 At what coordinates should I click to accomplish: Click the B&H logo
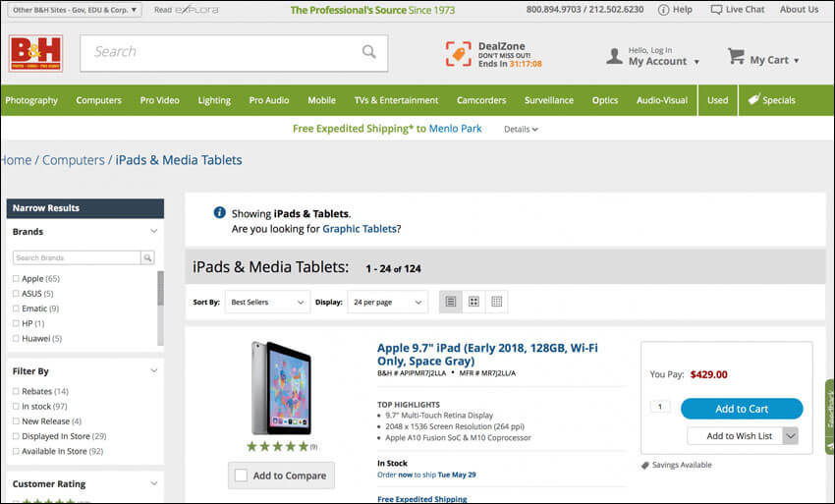pos(35,53)
